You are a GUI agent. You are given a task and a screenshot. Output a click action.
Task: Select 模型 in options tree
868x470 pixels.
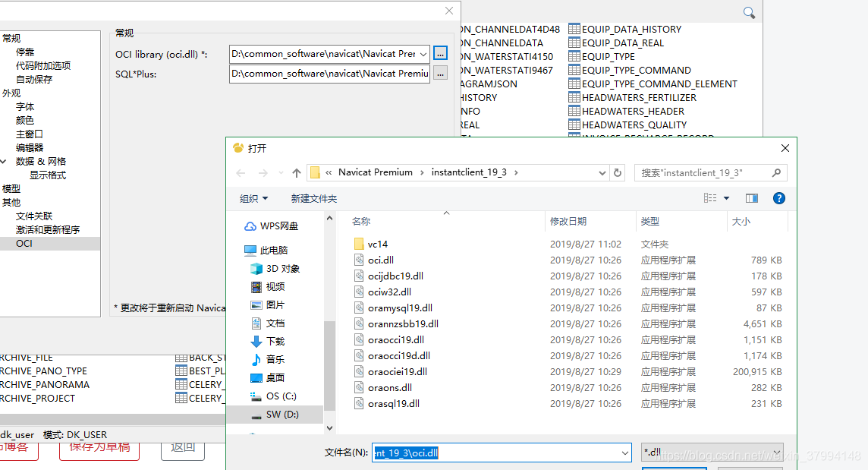11,188
